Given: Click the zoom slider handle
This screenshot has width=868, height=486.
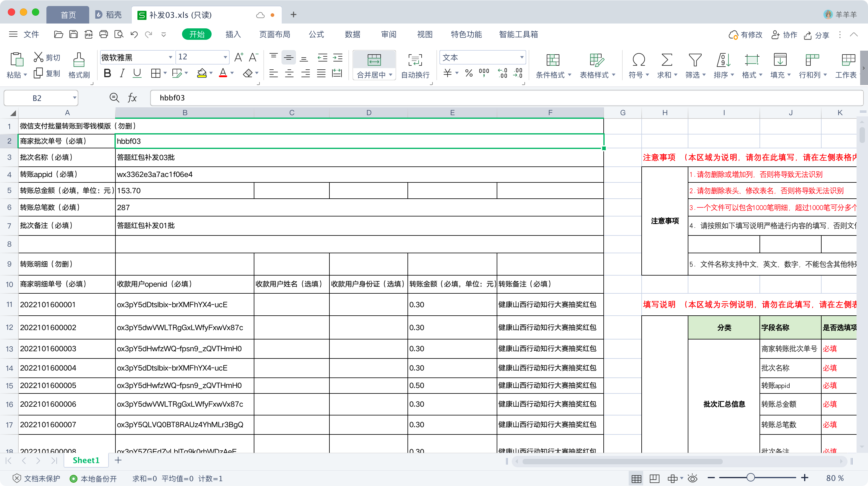Looking at the screenshot, I should click(750, 478).
